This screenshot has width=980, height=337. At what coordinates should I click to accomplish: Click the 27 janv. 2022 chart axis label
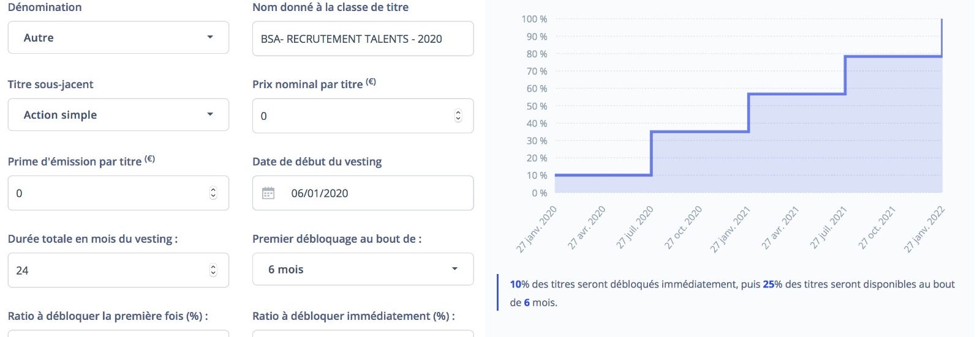click(924, 229)
